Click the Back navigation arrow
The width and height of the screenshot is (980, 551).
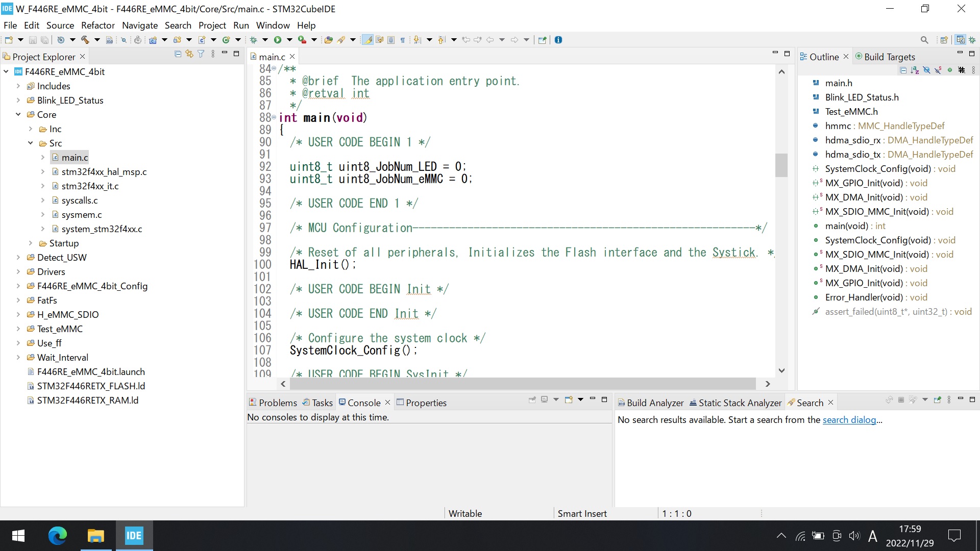point(490,40)
